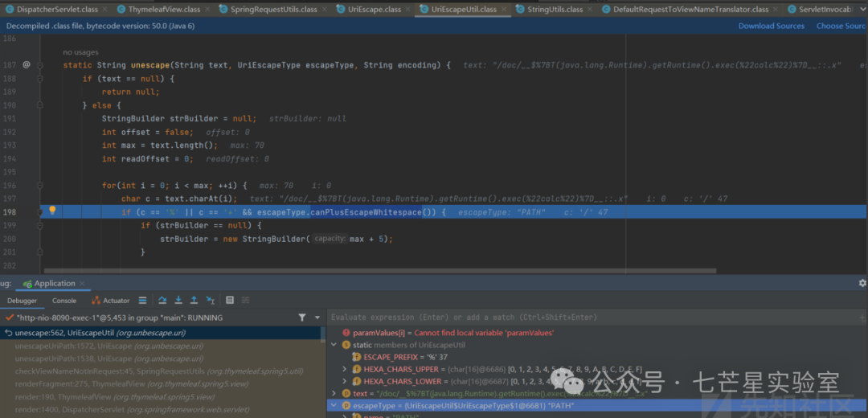Click the Run to Cursor icon
Image resolution: width=868 pixels, height=418 pixels.
[x=211, y=300]
